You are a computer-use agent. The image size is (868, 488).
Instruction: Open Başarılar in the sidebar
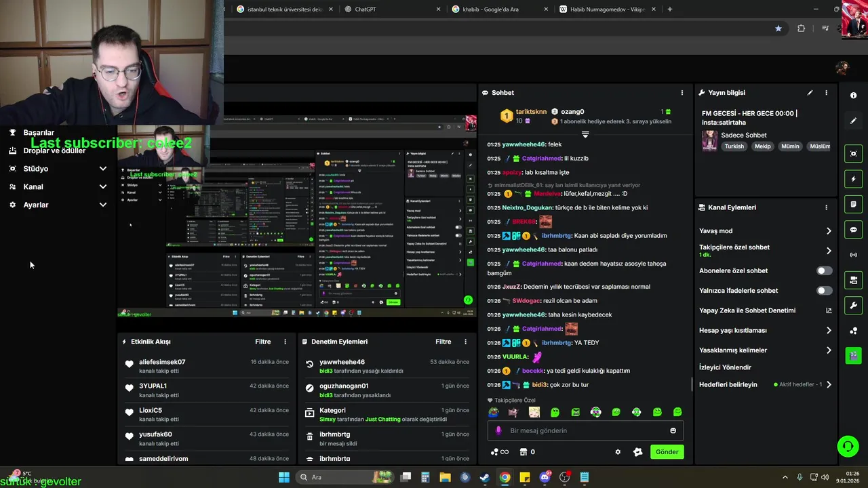[x=39, y=133]
